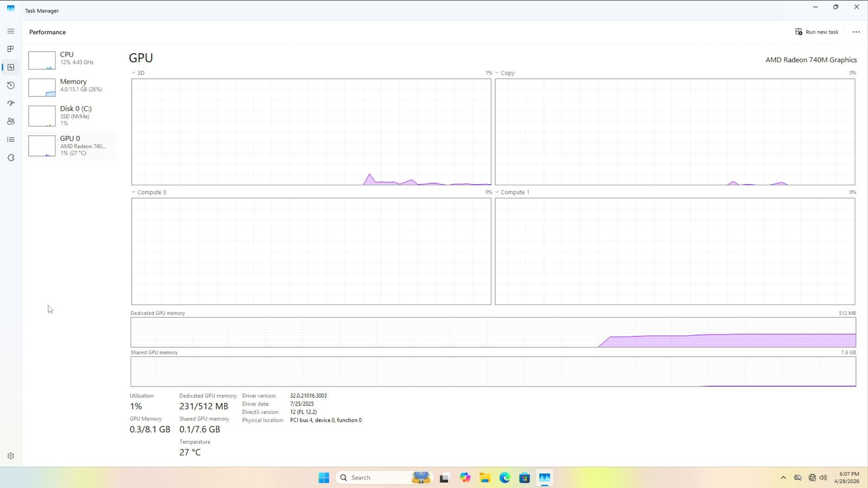Open App history from the sidebar
The height and width of the screenshot is (488, 868).
click(x=10, y=85)
